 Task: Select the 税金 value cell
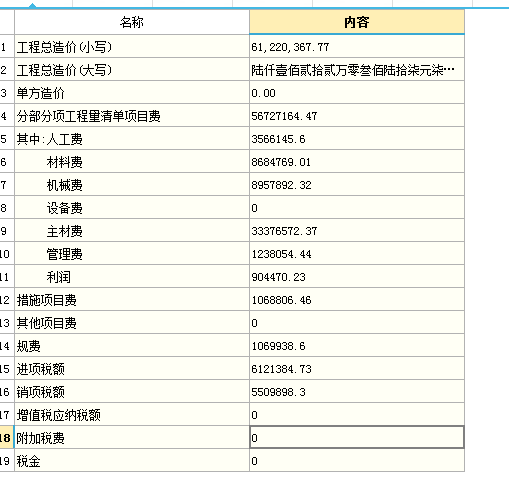357,461
